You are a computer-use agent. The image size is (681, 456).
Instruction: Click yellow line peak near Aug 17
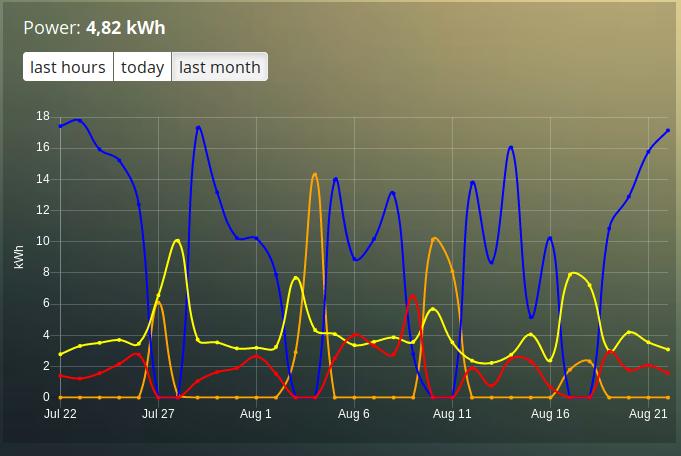pos(571,274)
